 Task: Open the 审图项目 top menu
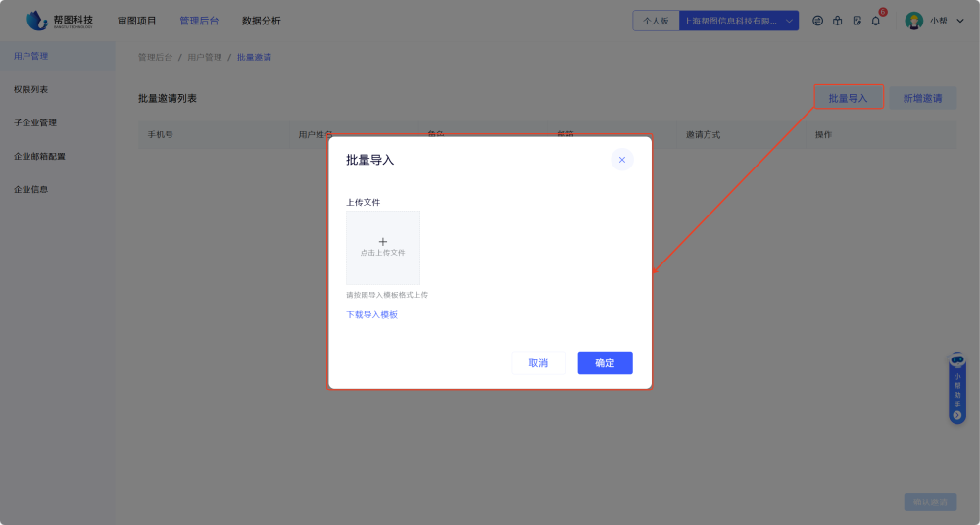[x=136, y=21]
